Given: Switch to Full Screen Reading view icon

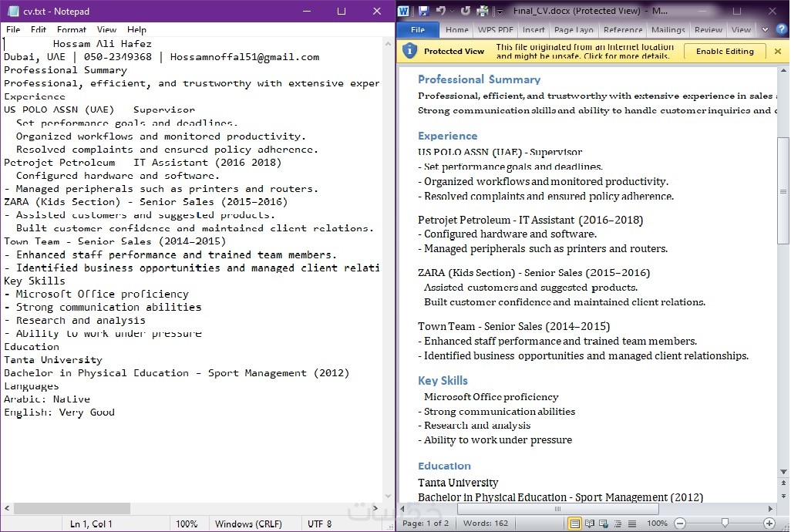Looking at the screenshot, I should coord(589,524).
